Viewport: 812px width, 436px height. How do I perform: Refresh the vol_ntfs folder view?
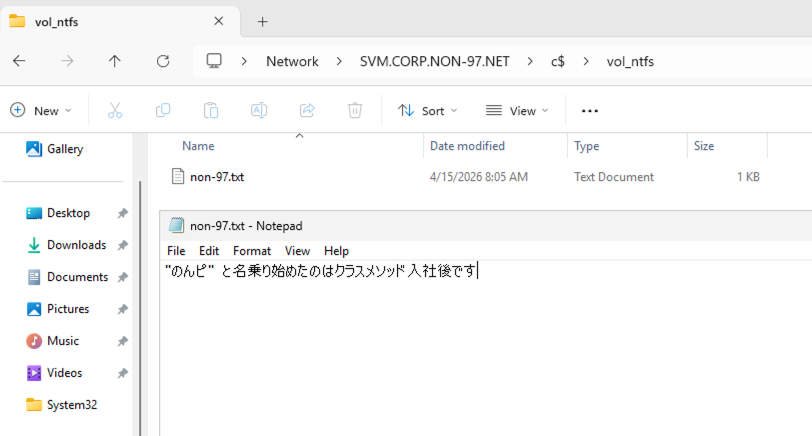(x=163, y=61)
